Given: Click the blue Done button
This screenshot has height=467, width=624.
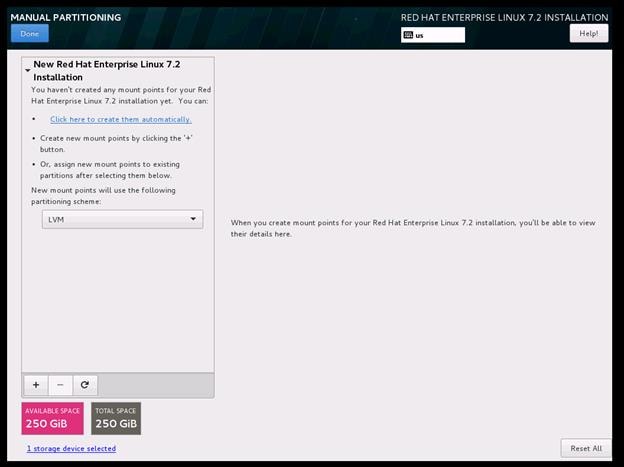Looking at the screenshot, I should click(30, 33).
